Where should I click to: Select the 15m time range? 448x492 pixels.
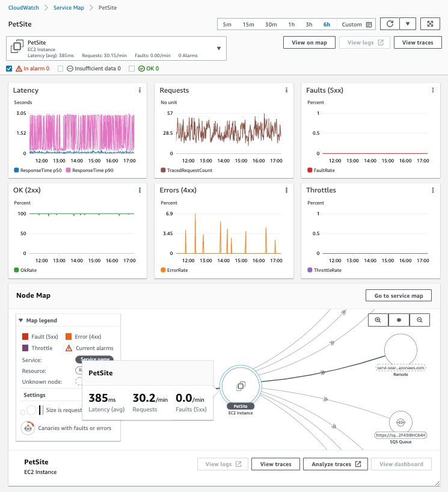[x=248, y=25]
